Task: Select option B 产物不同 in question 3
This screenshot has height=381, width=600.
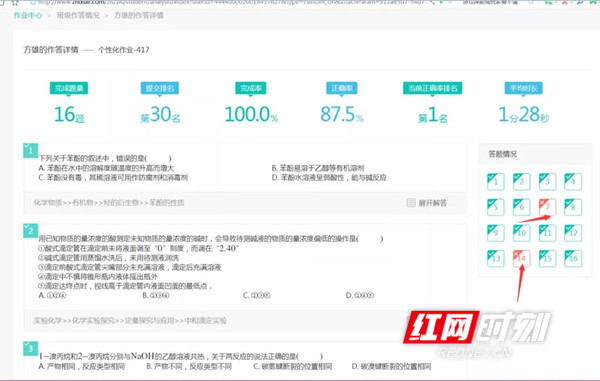Action: [189, 366]
